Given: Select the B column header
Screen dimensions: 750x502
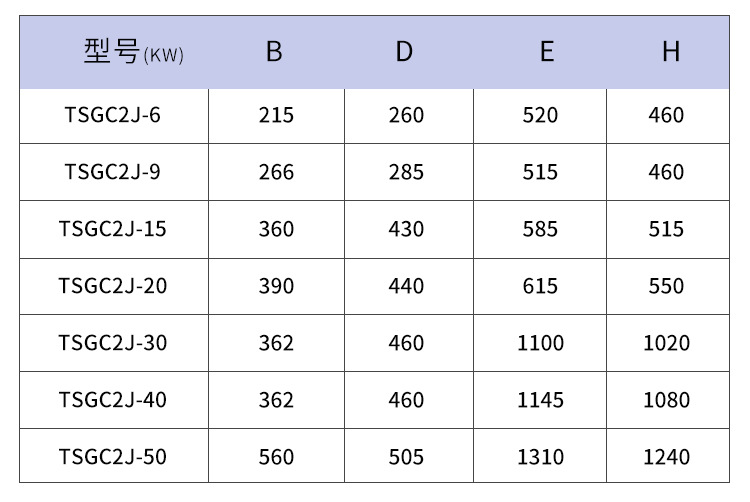Looking at the screenshot, I should click(x=274, y=53).
